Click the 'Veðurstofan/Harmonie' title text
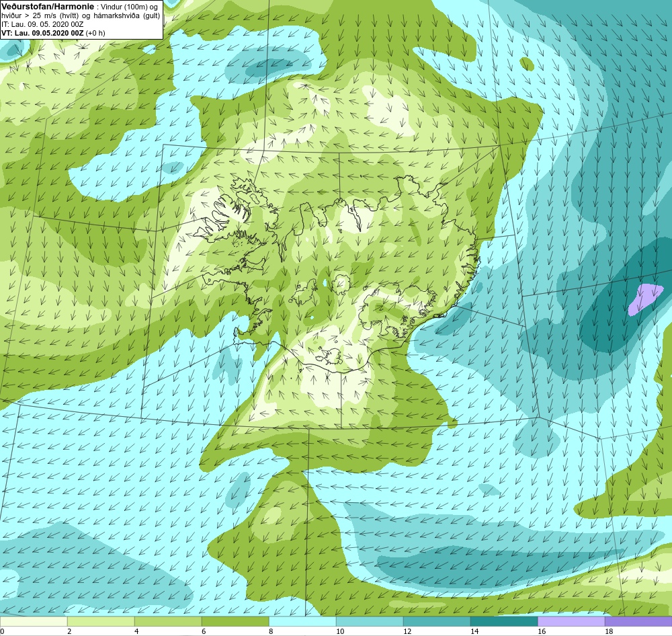This screenshot has height=636, width=672. [x=47, y=7]
